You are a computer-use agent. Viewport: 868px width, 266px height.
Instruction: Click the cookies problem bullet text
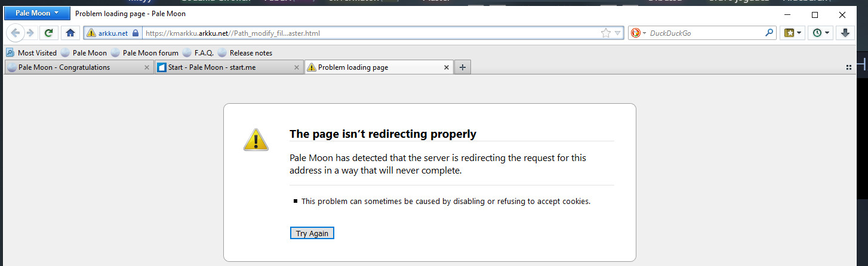click(446, 201)
